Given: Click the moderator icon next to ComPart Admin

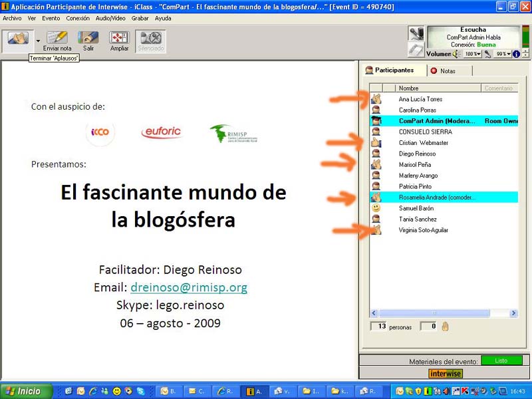Looking at the screenshot, I should tap(376, 121).
